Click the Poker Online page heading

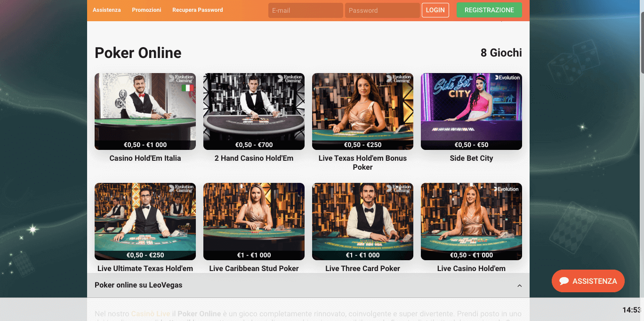138,53
